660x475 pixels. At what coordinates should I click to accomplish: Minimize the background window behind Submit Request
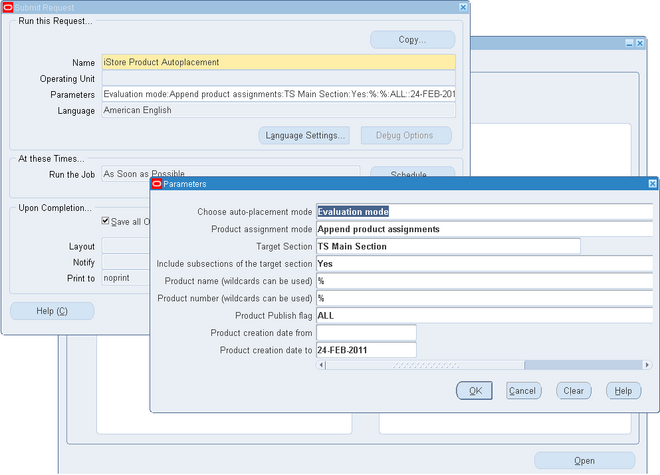[629, 43]
